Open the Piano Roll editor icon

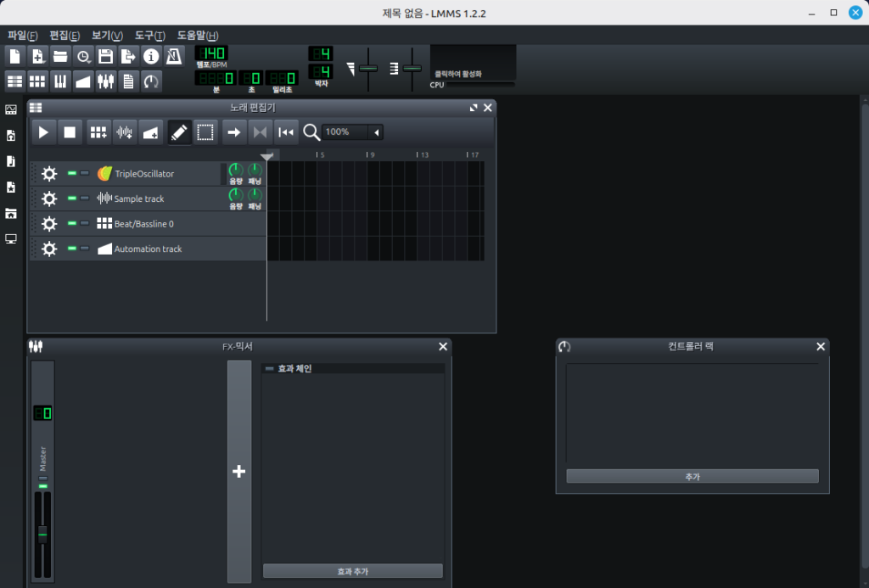click(60, 81)
